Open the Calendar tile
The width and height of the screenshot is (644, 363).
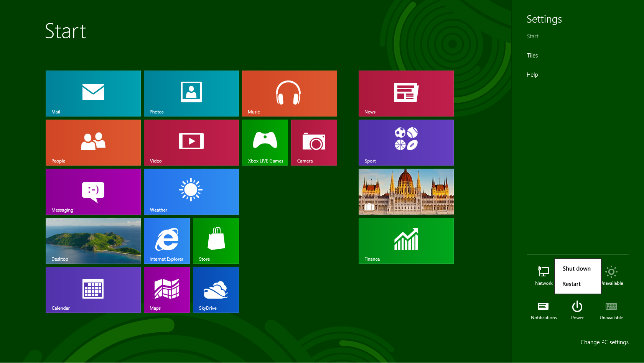93,290
